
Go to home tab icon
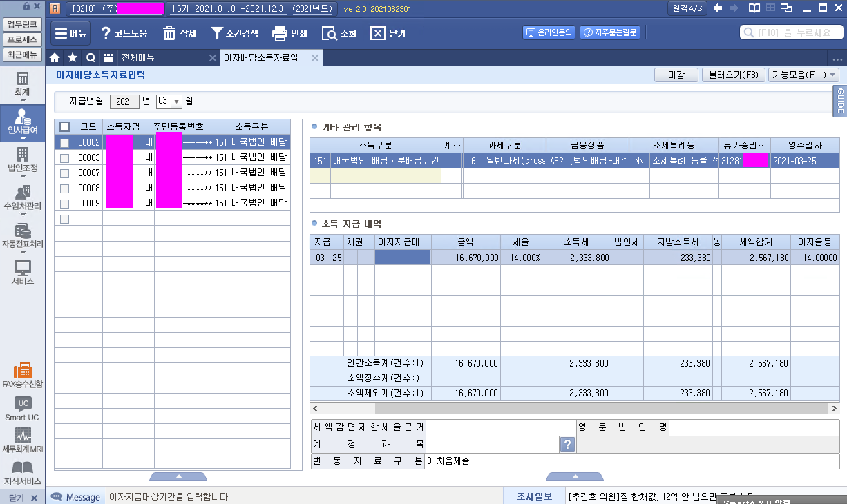(x=55, y=58)
